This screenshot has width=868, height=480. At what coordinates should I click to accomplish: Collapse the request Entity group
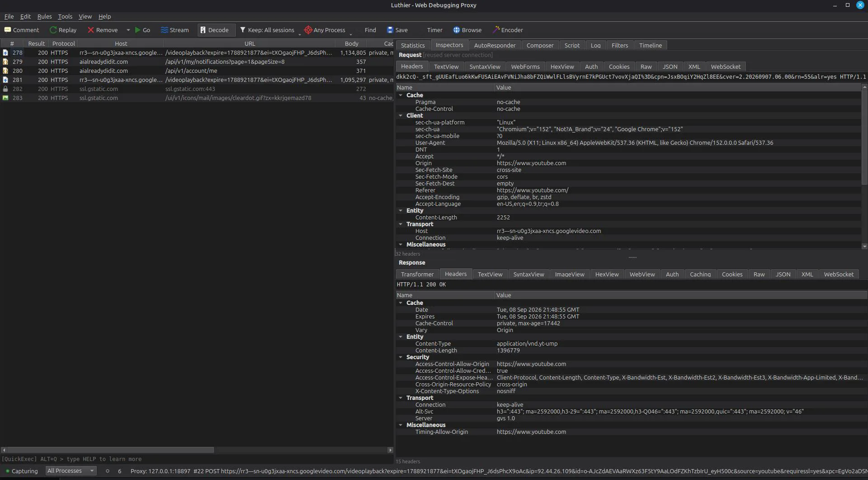click(401, 210)
